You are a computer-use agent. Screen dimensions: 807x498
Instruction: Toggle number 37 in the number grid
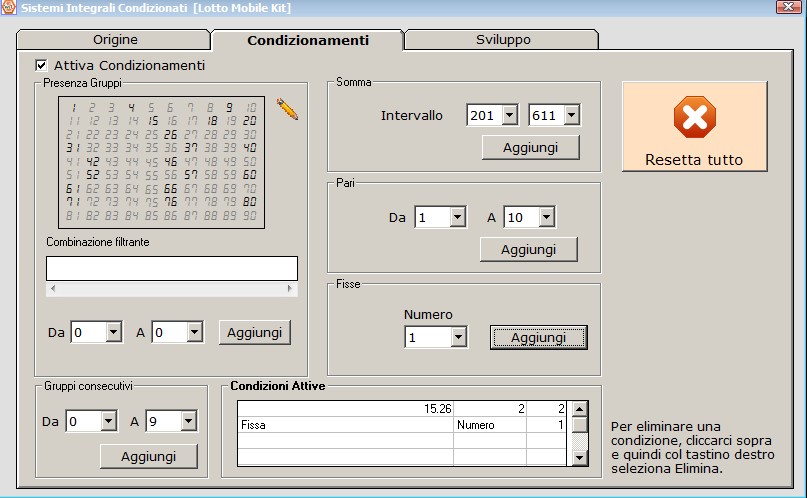point(190,148)
